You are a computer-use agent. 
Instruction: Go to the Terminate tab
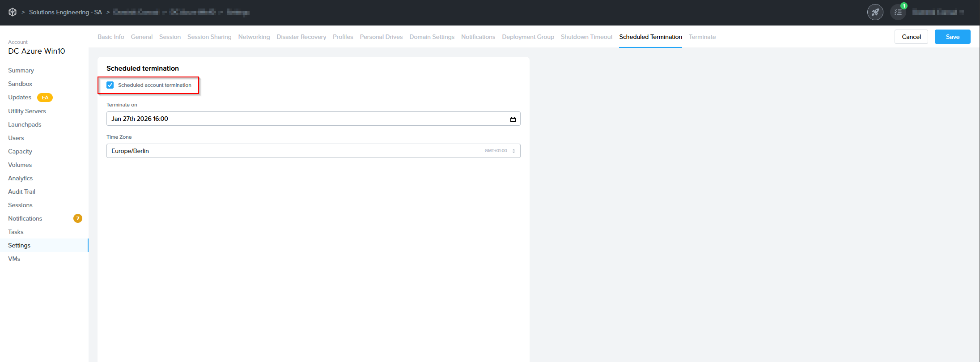tap(702, 37)
